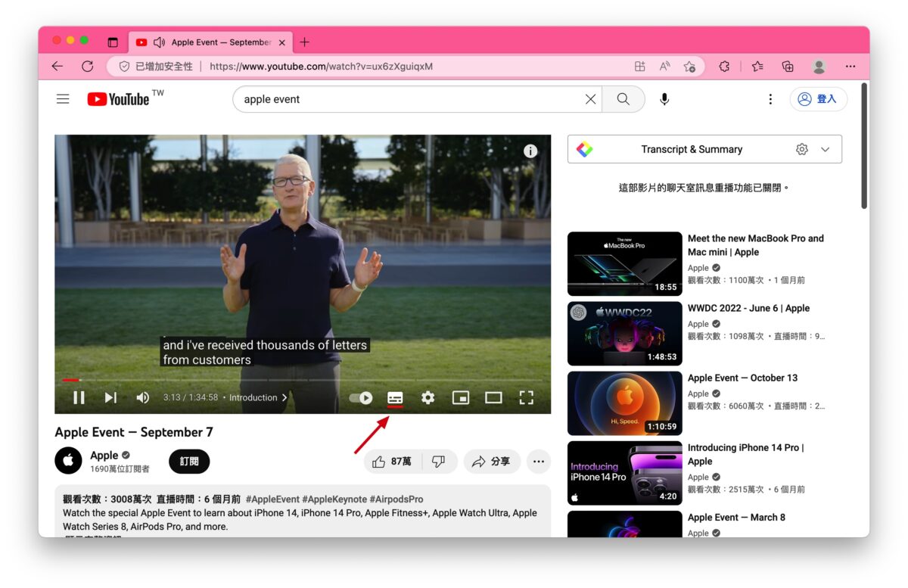Search by voice with microphone icon
The width and height of the screenshot is (908, 588).
coord(664,99)
